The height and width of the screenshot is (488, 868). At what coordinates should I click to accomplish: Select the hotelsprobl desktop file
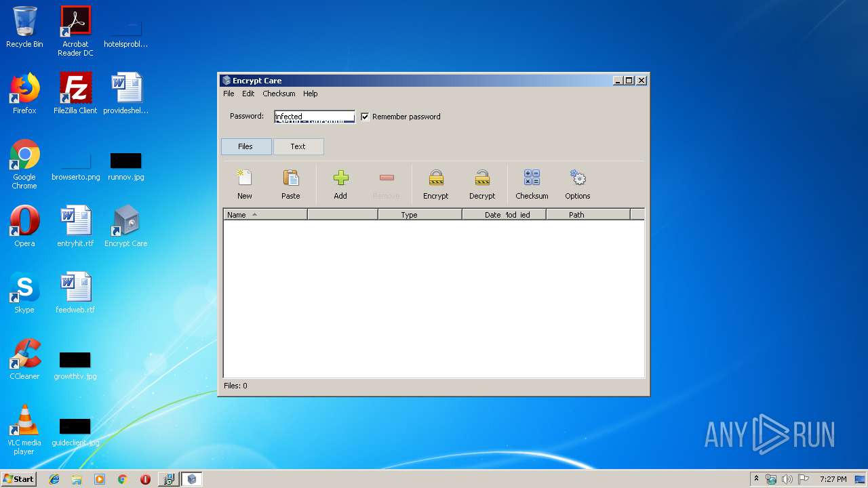click(126, 34)
